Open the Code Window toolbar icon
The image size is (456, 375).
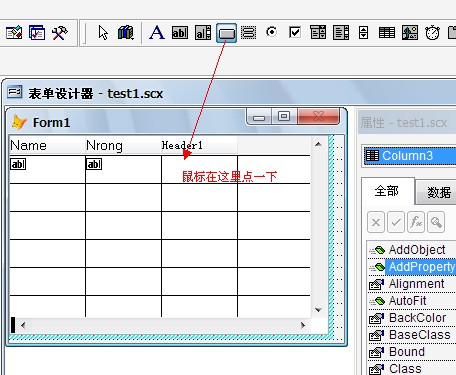pyautogui.click(x=37, y=33)
